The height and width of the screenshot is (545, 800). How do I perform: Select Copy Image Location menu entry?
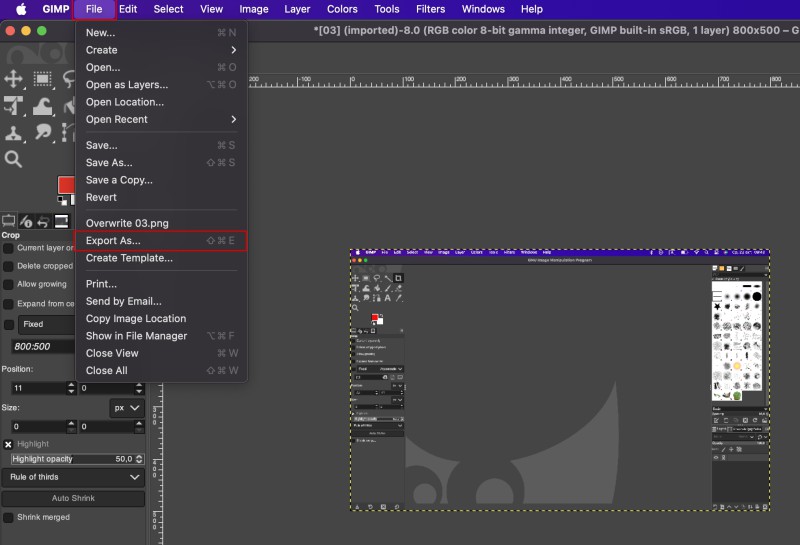pos(161,319)
